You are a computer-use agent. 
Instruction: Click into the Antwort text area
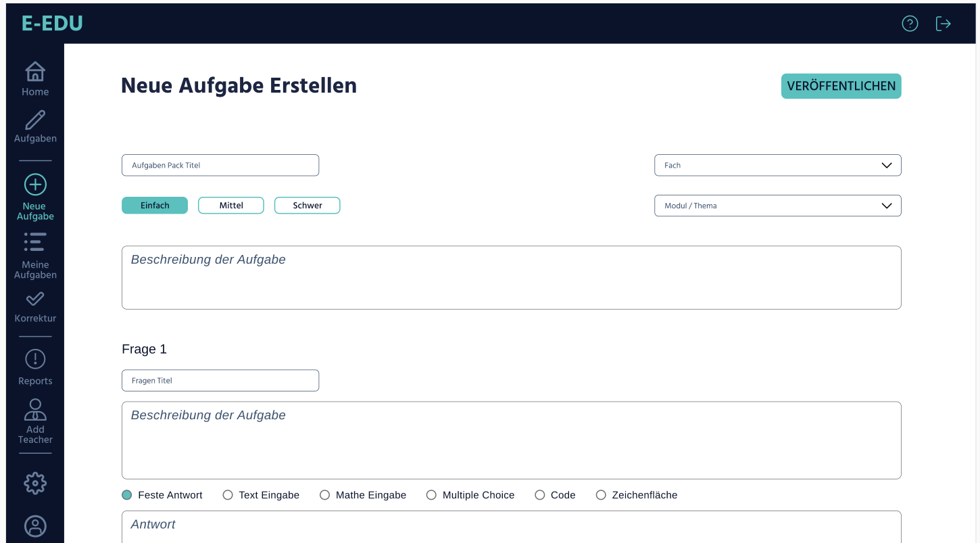click(512, 527)
